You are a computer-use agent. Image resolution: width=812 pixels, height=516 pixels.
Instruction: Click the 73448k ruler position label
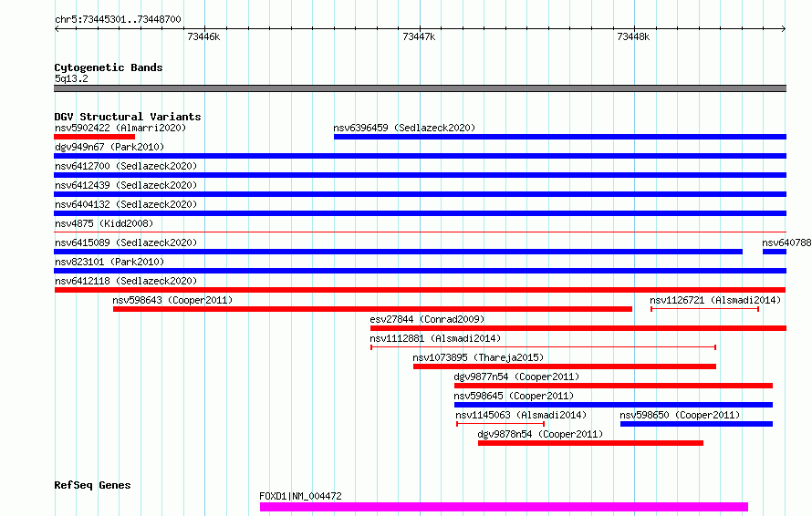point(633,36)
